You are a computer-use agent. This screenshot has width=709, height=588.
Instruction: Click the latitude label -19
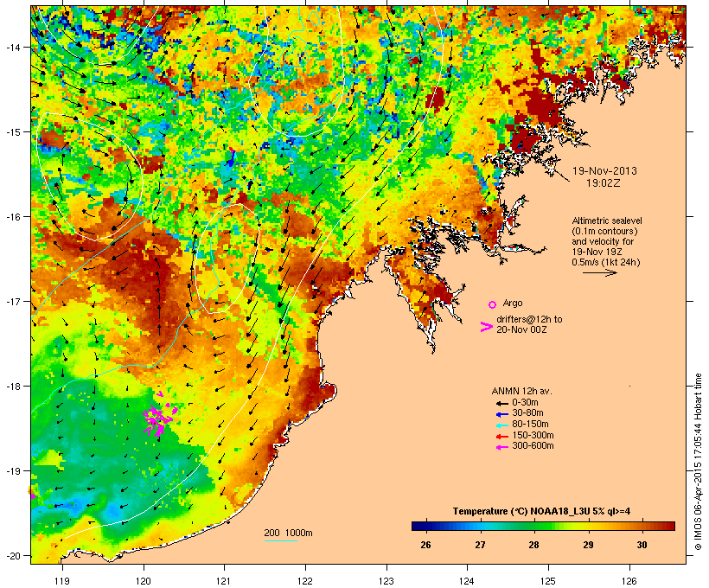[x=12, y=471]
